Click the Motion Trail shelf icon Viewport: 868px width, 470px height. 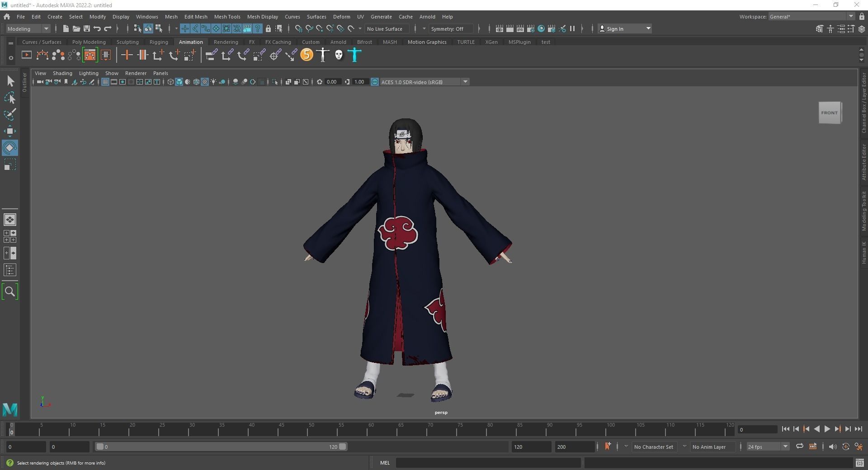coord(42,55)
